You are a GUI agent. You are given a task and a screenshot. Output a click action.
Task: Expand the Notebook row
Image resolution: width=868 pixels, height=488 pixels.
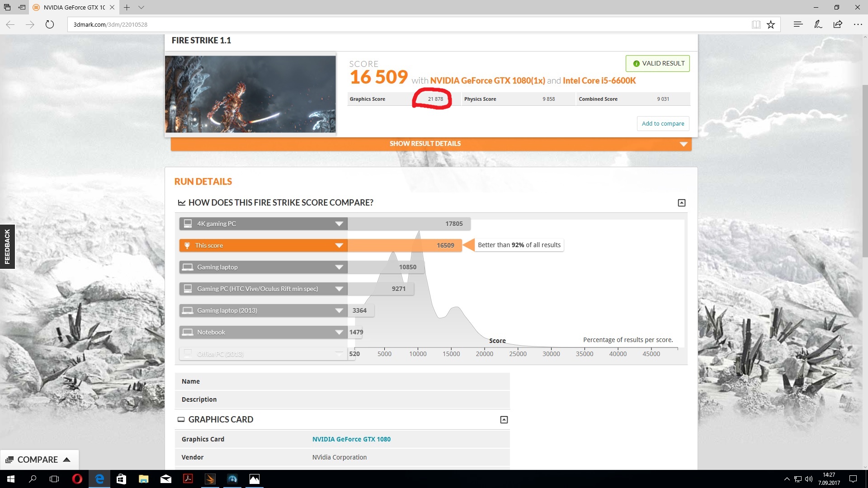tap(263, 332)
